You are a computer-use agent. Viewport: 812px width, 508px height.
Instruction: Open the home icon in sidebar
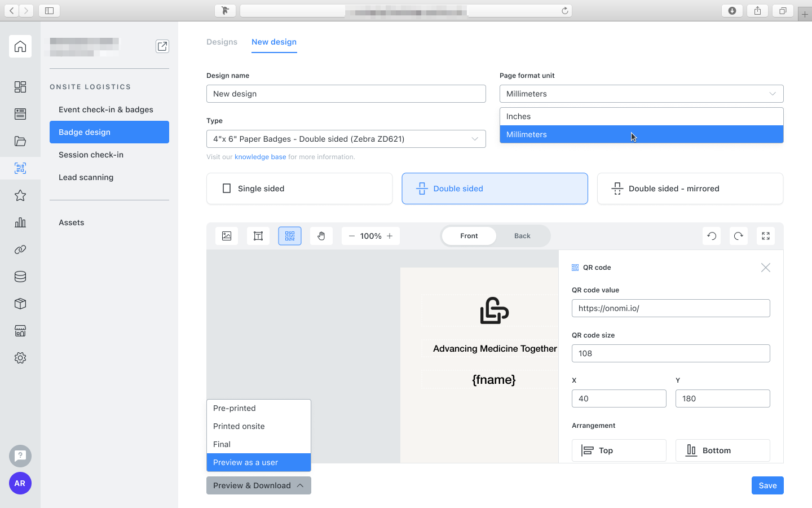(x=20, y=46)
